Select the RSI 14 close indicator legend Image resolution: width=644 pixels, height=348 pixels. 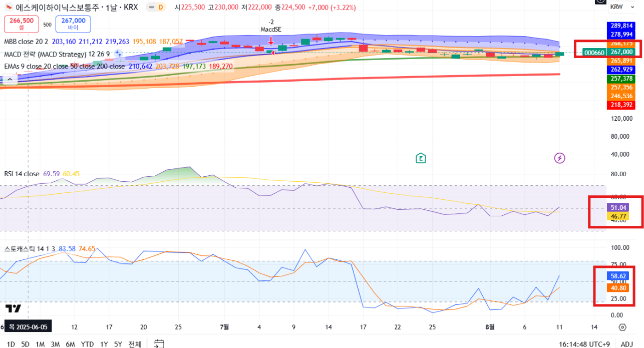coord(22,174)
